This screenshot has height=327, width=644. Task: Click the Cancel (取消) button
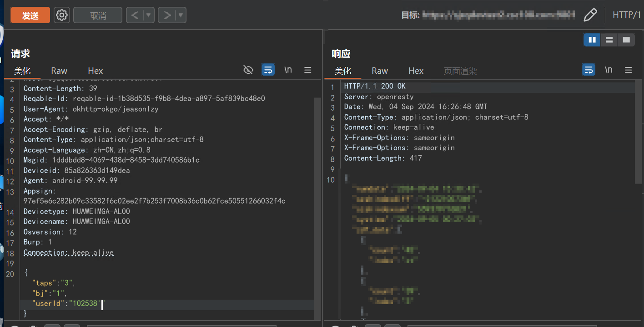(98, 15)
